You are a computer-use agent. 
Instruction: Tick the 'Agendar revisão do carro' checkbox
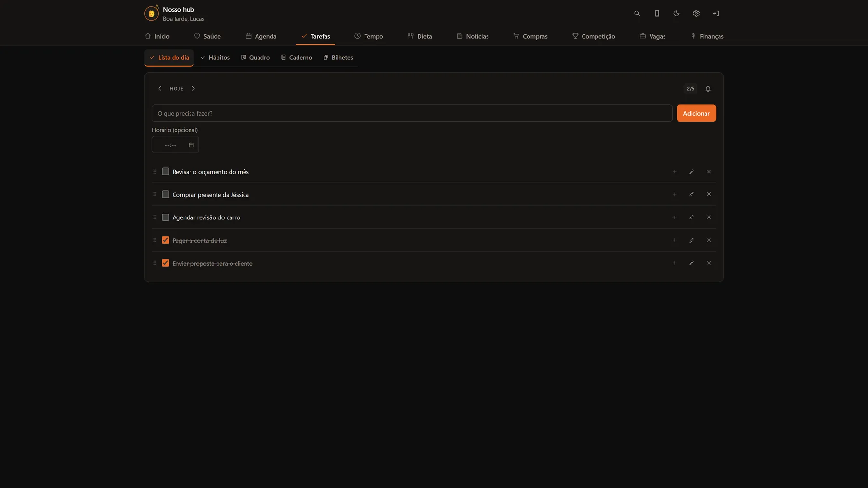(x=165, y=217)
